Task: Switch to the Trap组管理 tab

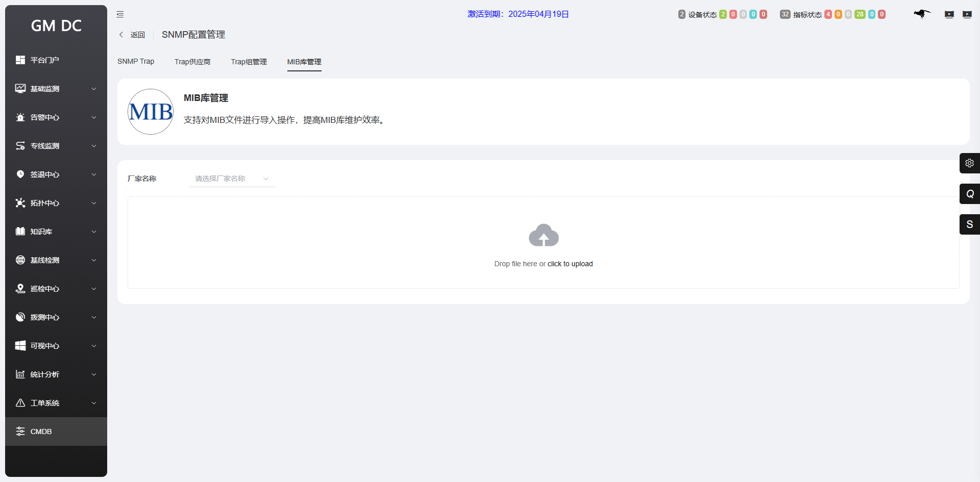Action: [x=249, y=62]
